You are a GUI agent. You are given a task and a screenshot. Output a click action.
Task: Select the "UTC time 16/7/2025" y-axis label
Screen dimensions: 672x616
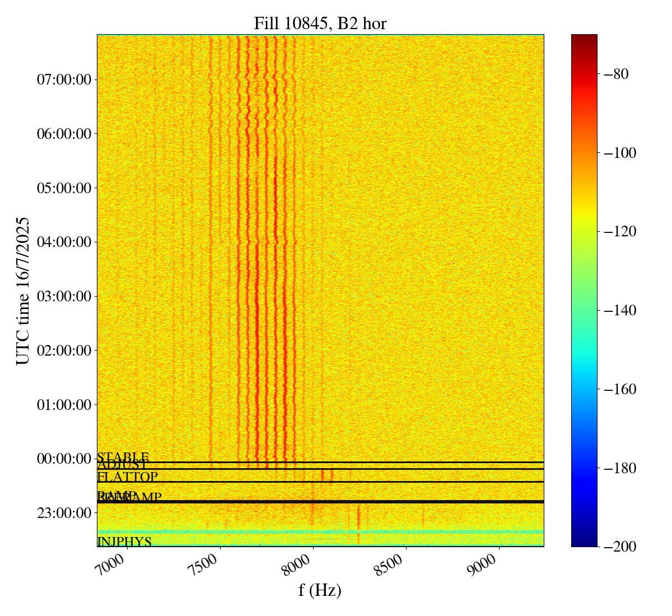(x=23, y=291)
